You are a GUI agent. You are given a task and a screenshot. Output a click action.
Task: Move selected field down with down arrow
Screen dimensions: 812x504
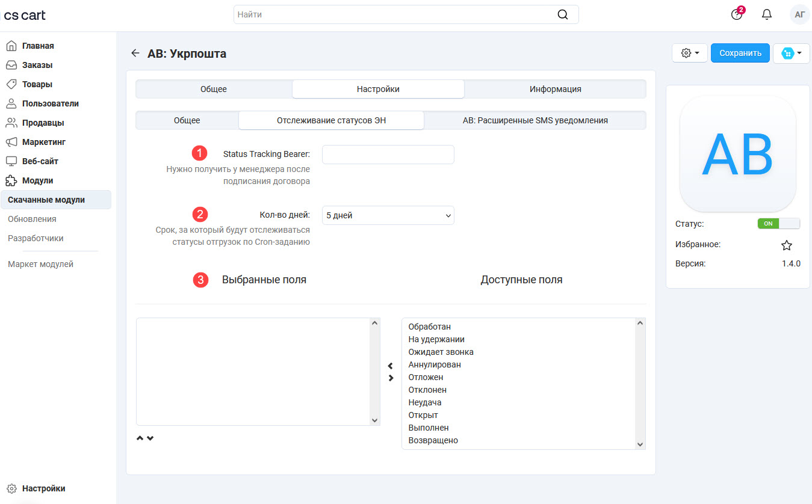(150, 438)
